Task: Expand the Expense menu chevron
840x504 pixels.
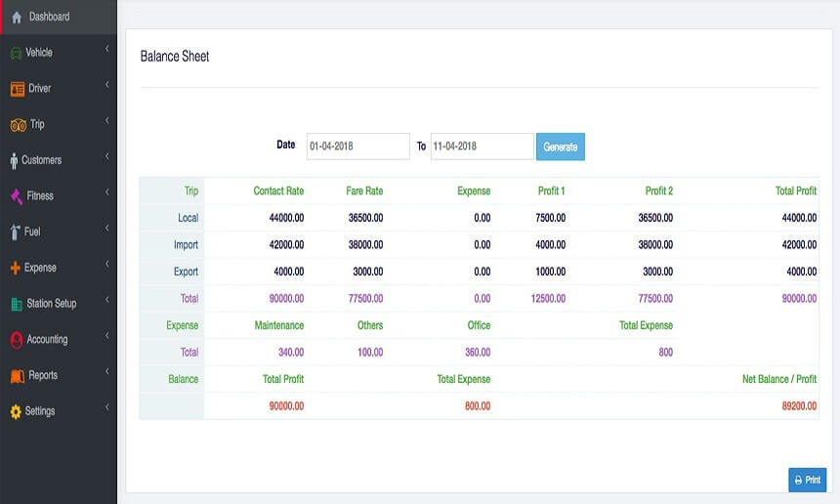Action: 106,264
